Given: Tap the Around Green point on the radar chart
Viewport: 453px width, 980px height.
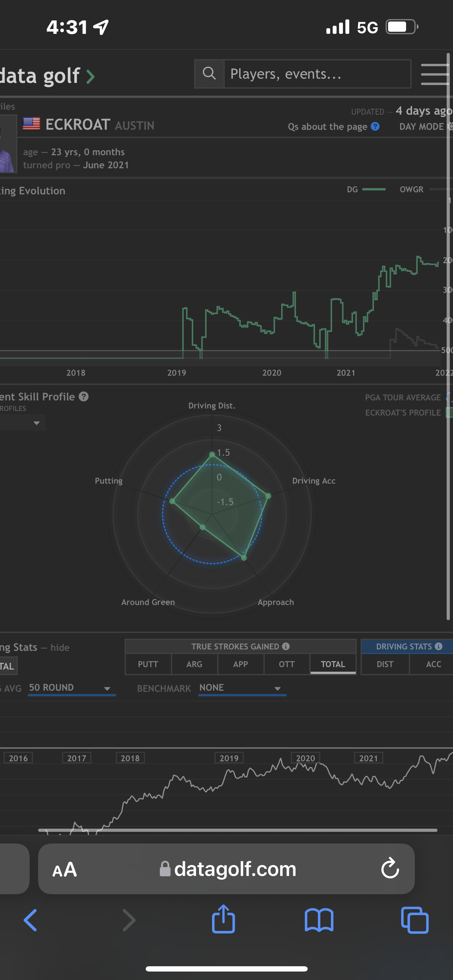Looking at the screenshot, I should pos(203,527).
